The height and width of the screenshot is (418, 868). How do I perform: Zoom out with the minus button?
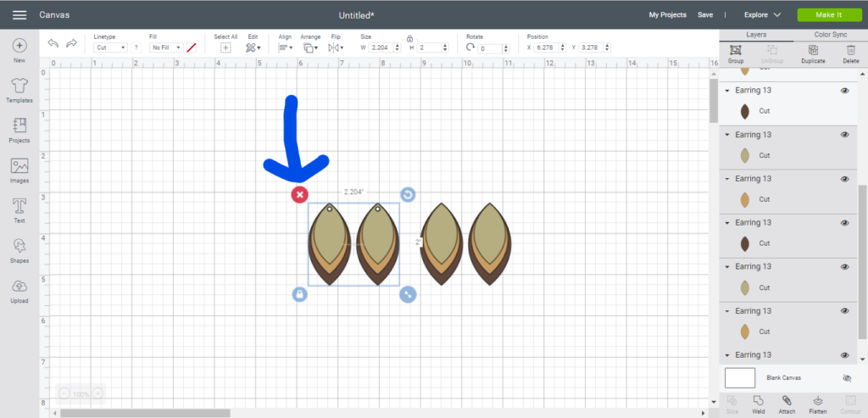click(x=64, y=393)
